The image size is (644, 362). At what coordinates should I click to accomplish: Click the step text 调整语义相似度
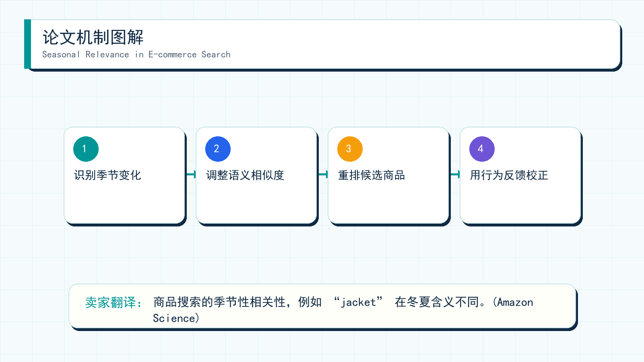(245, 175)
